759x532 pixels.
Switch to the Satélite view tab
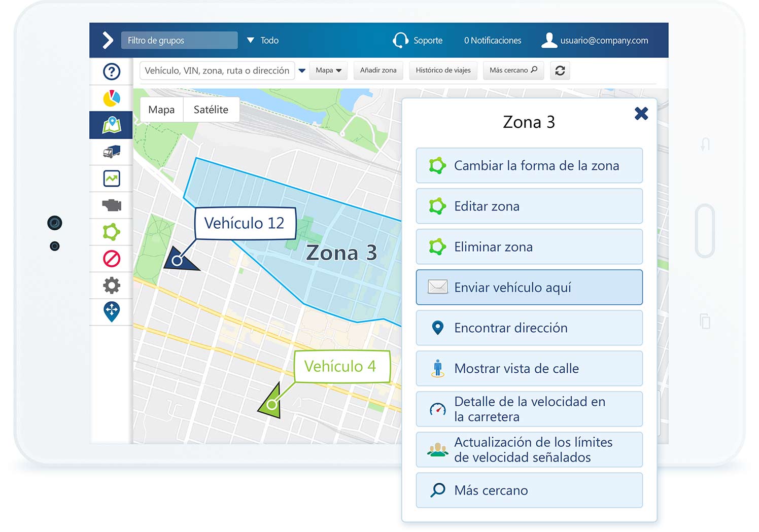pos(211,110)
